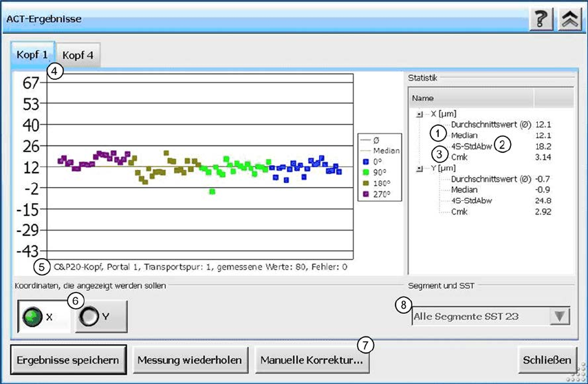Click the Name column header
Image resolution: width=588 pixels, height=384 pixels.
click(471, 98)
